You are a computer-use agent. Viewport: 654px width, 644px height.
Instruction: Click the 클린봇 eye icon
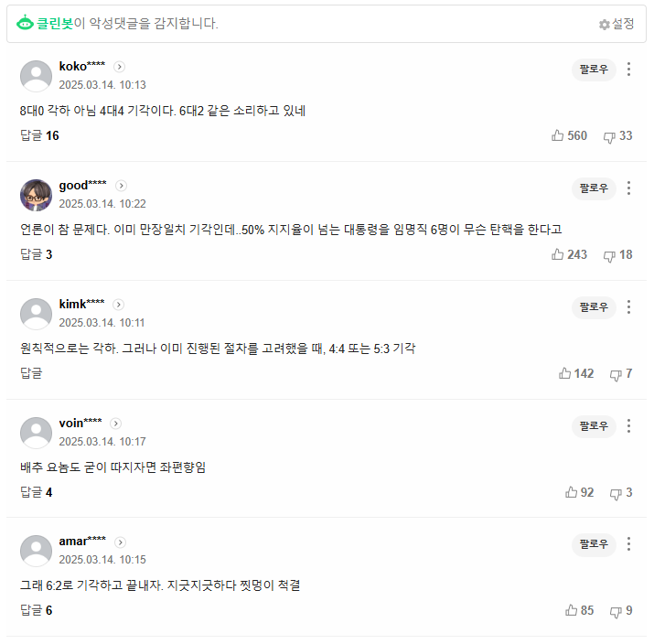coord(26,24)
